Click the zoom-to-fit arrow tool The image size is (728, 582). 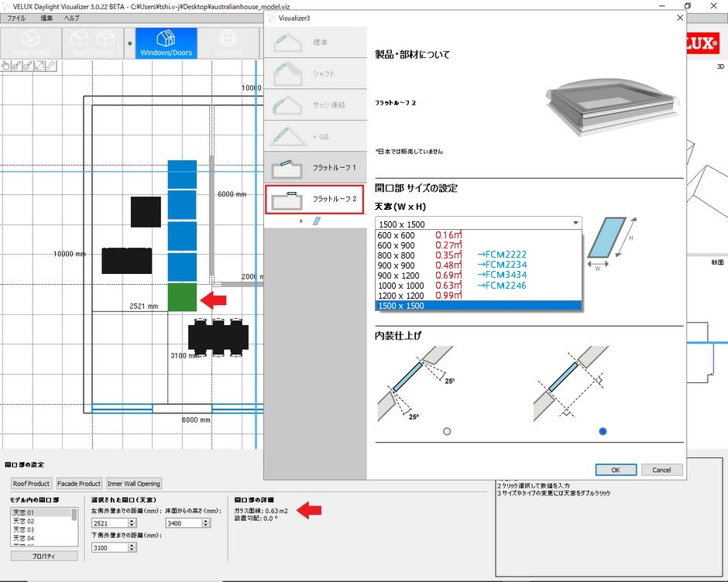[x=39, y=66]
